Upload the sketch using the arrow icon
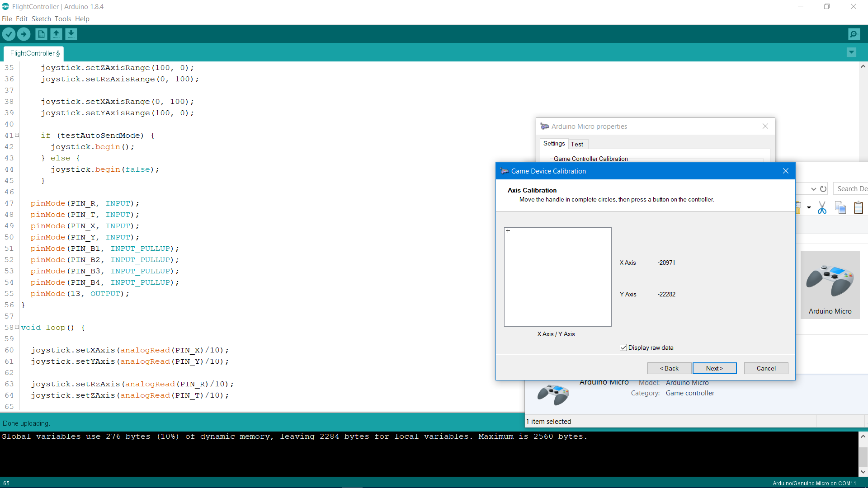 24,34
